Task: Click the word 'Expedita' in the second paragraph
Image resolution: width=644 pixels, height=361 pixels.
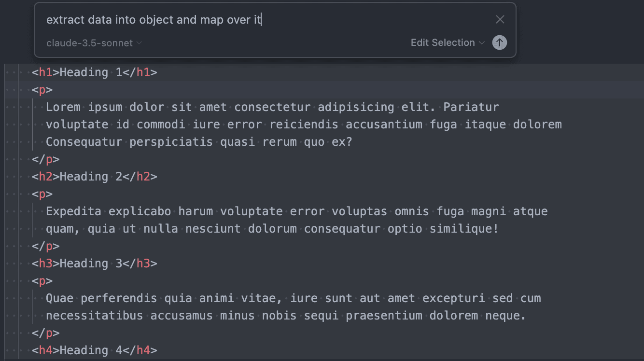Action: coord(73,211)
